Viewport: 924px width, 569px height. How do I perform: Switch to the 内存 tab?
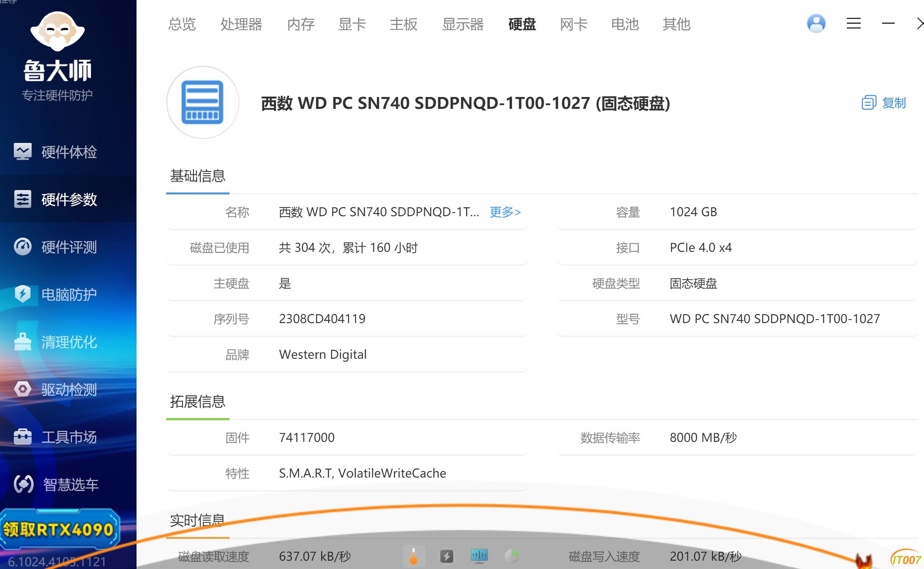point(301,24)
